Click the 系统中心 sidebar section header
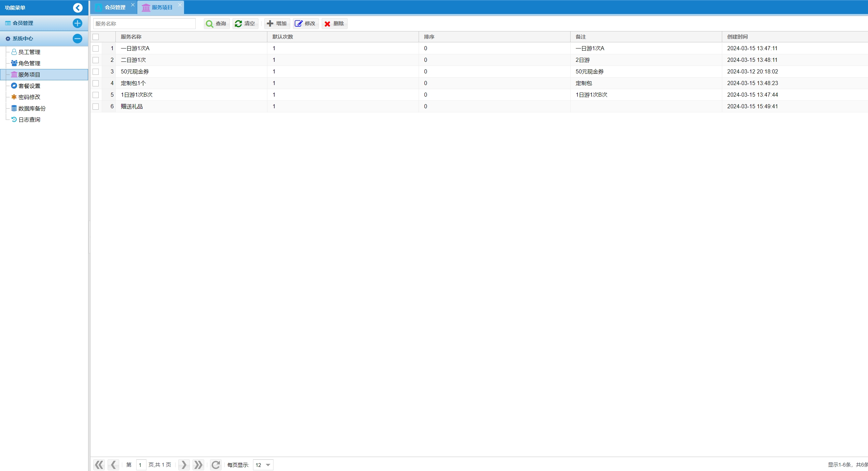868x471 pixels. coord(44,39)
